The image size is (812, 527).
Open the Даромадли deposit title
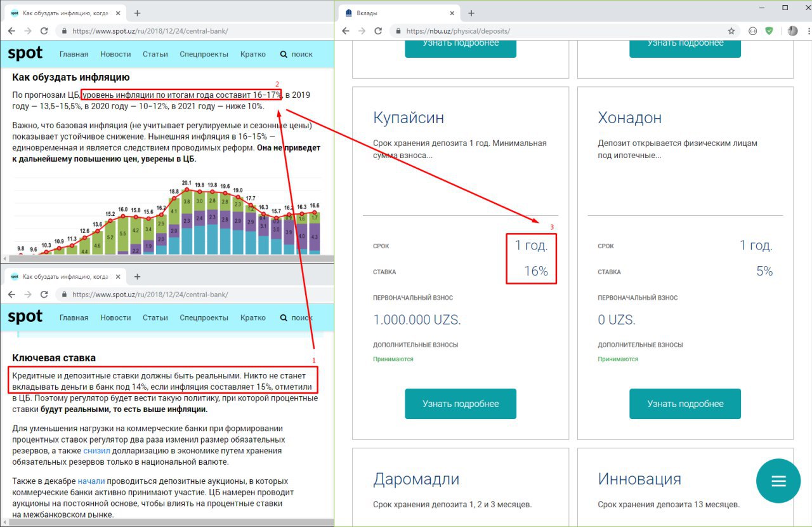tap(416, 479)
